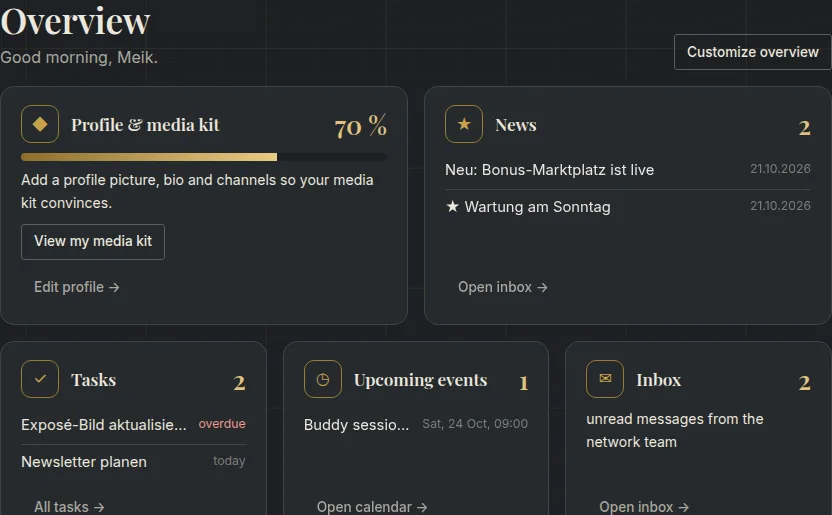Open news item Wartung am Sonntag
832x515 pixels.
click(x=628, y=207)
